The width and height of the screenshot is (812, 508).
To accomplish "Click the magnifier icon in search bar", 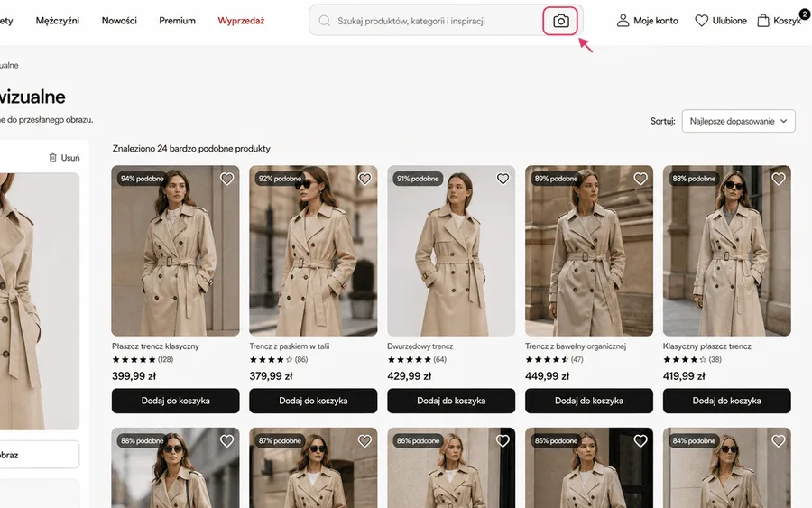I will coord(325,21).
